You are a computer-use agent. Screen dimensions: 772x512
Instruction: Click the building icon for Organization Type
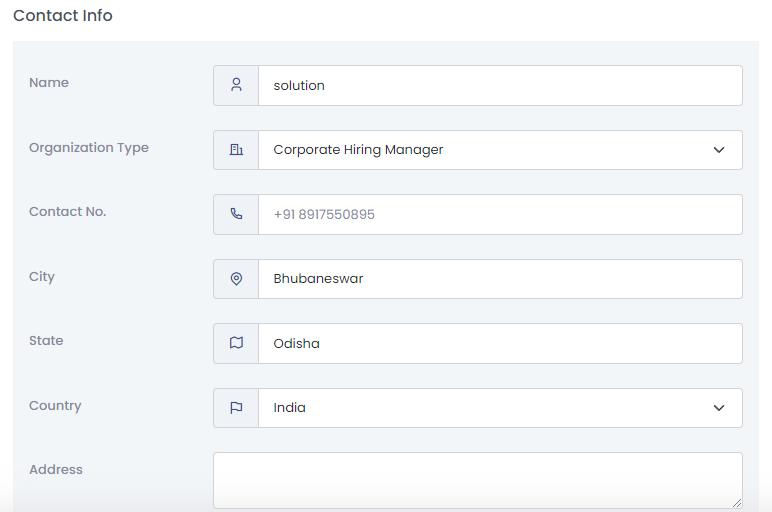[x=236, y=150]
